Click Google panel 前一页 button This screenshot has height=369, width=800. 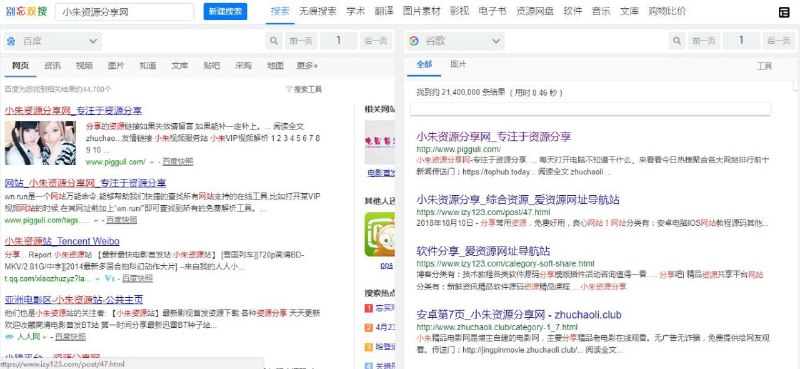click(x=704, y=41)
